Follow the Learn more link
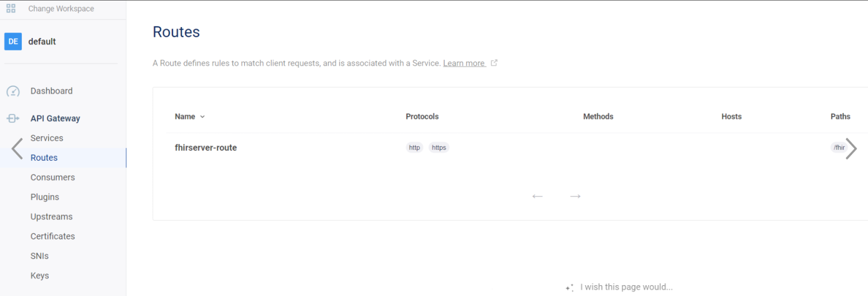 (x=464, y=63)
